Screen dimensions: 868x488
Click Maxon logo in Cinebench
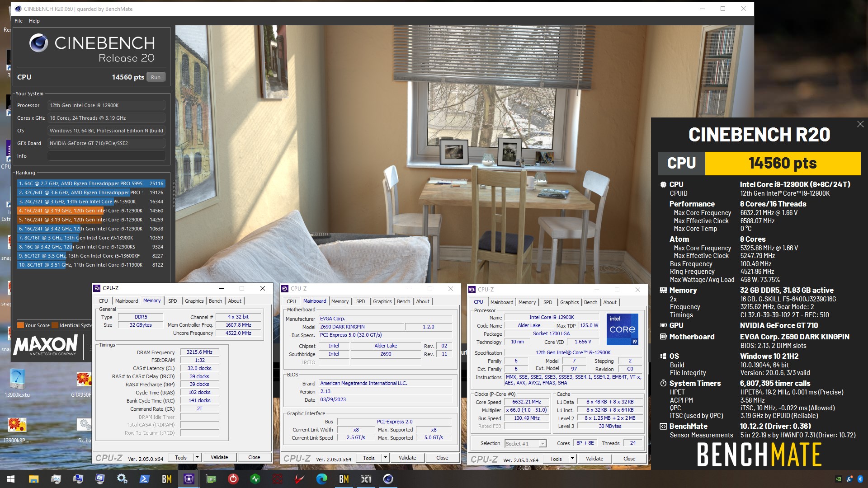(x=45, y=346)
